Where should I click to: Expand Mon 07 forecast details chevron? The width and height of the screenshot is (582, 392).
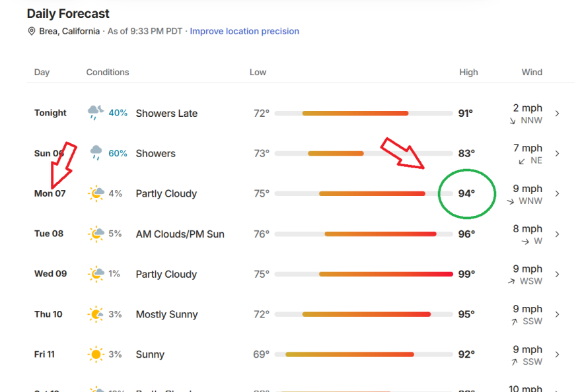[557, 193]
